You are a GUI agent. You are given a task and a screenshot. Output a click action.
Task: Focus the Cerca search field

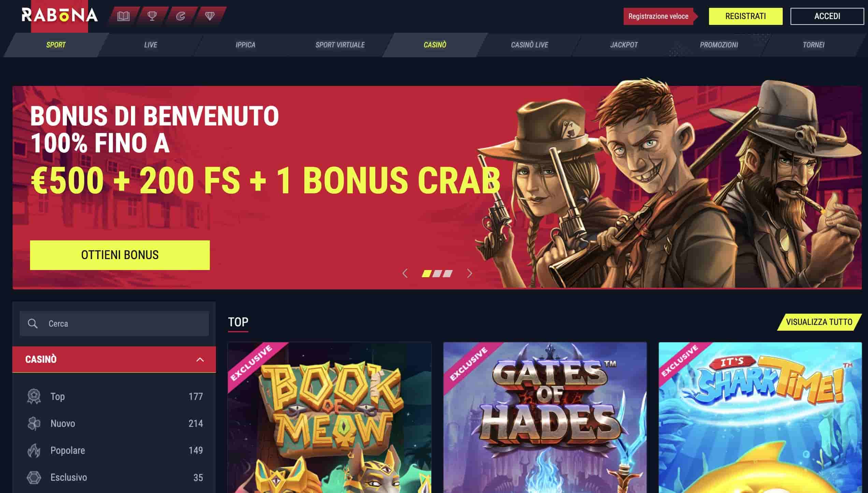pyautogui.click(x=114, y=324)
